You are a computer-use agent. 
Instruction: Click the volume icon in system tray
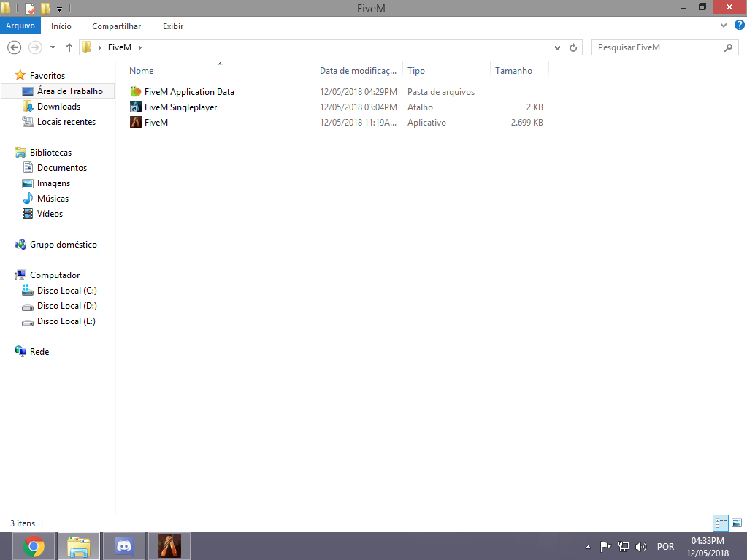click(x=641, y=546)
